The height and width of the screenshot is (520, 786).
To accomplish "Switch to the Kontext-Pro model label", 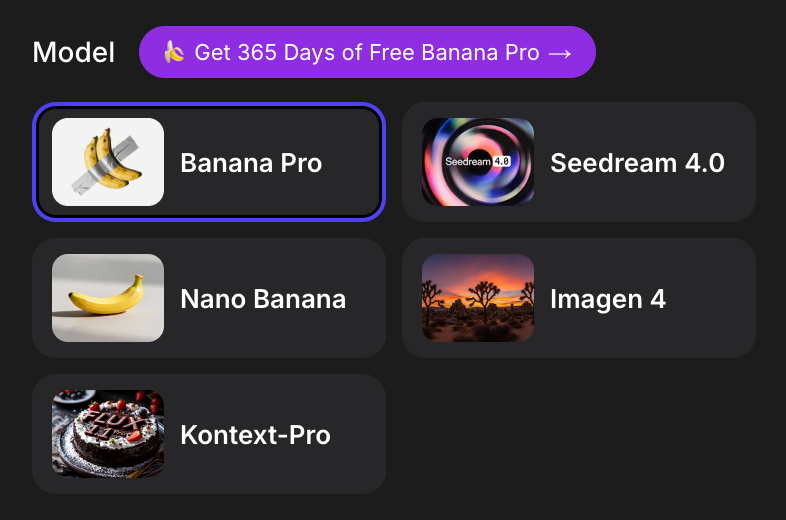I will tap(255, 435).
